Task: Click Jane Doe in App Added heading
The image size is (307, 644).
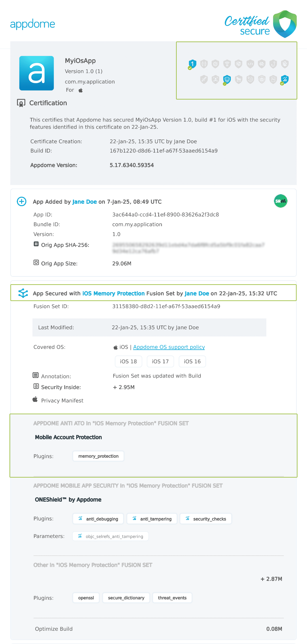Action: 84,202
